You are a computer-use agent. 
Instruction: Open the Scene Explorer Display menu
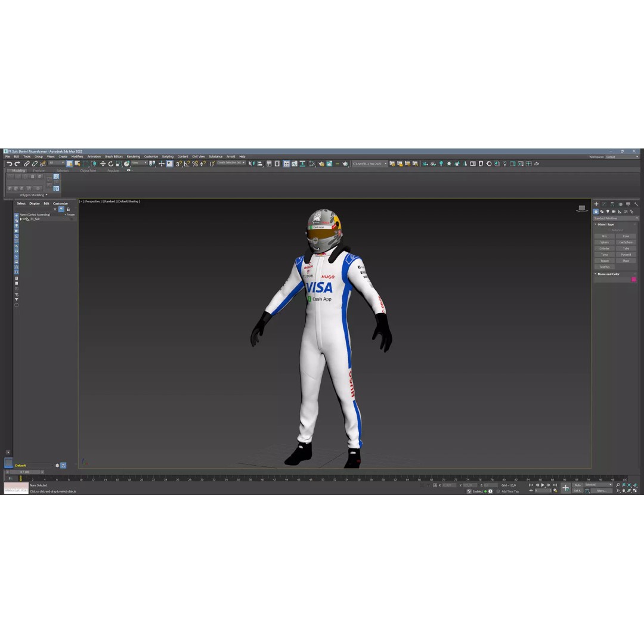35,203
